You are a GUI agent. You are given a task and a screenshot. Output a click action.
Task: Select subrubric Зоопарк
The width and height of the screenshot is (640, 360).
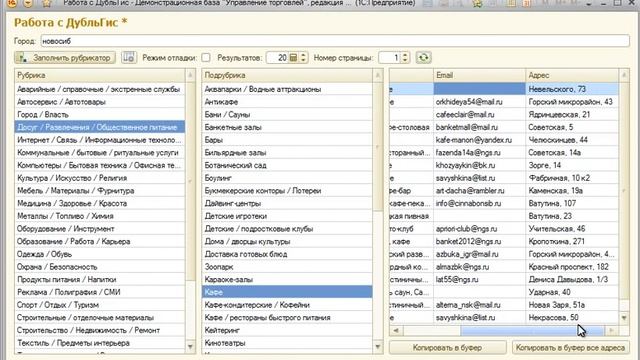pyautogui.click(x=287, y=267)
